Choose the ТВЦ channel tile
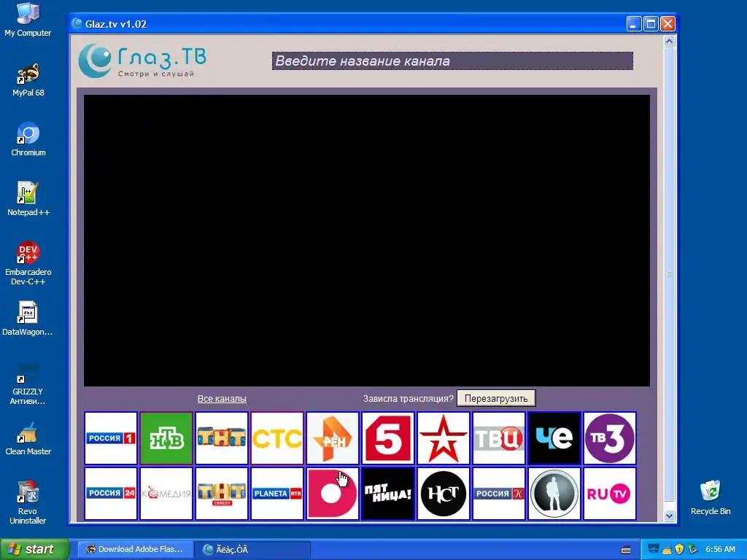Image resolution: width=747 pixels, height=560 pixels. [x=498, y=438]
